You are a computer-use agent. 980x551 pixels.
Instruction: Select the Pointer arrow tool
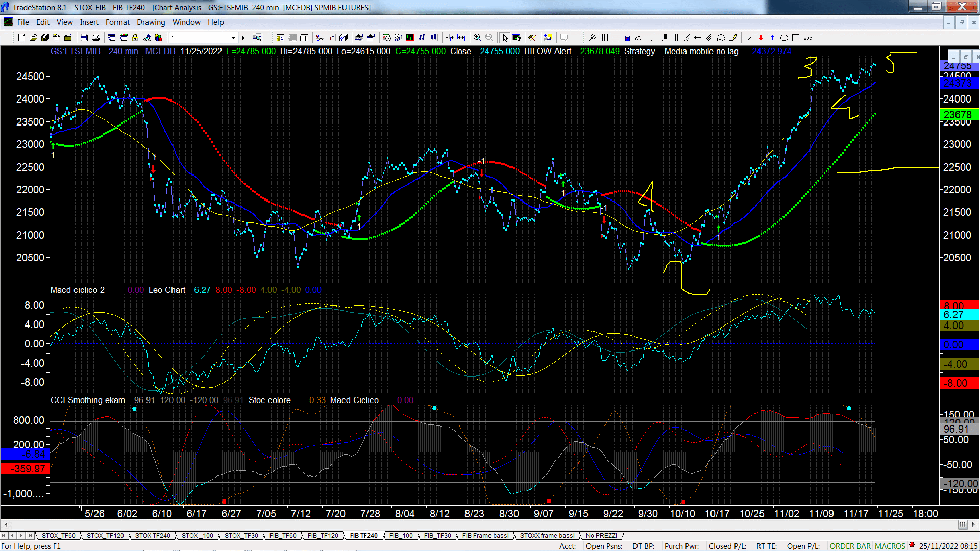click(x=505, y=38)
